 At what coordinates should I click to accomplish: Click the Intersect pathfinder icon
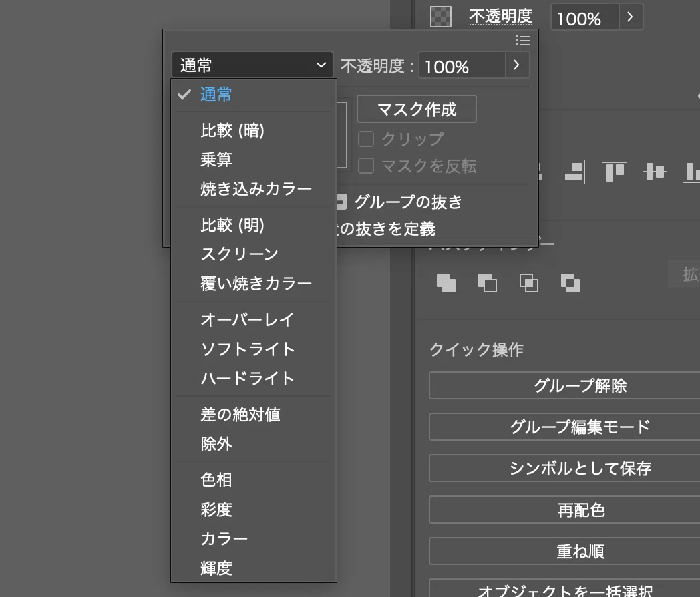tap(529, 283)
